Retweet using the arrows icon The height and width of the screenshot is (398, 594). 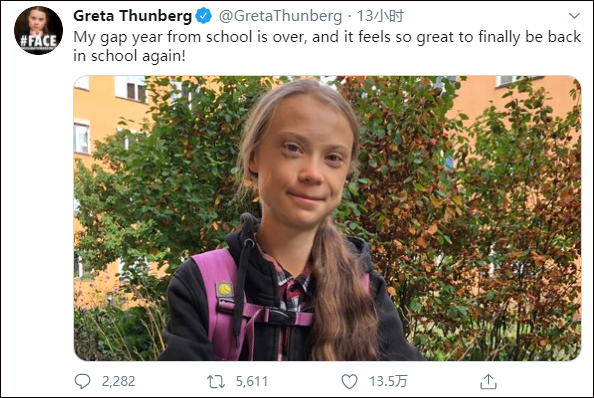[216, 382]
